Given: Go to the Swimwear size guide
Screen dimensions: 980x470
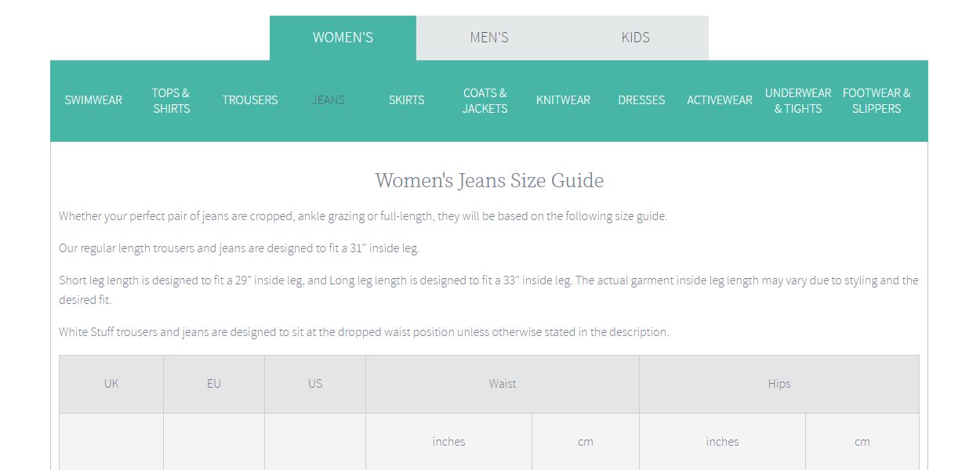Looking at the screenshot, I should pyautogui.click(x=93, y=100).
